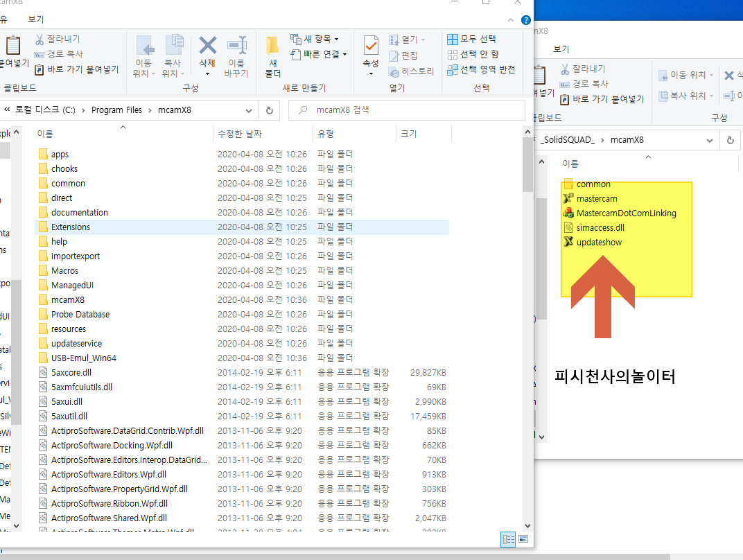Open the View (보기) tab in back window
743x560 pixels.
[561, 49]
